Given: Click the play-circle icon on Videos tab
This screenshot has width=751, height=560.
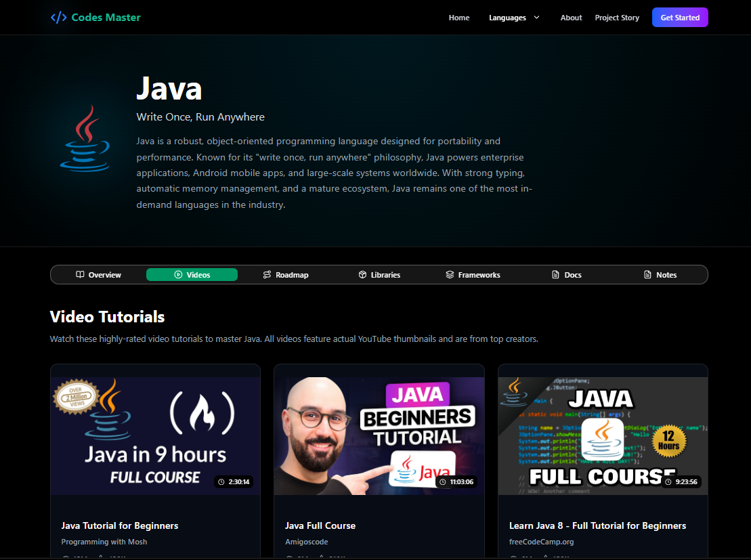Looking at the screenshot, I should tap(178, 274).
